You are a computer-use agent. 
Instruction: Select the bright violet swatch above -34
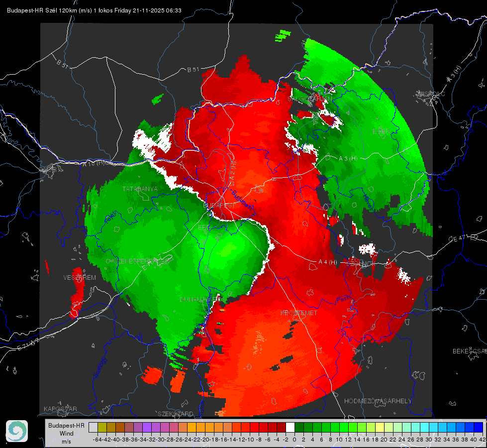click(x=147, y=427)
